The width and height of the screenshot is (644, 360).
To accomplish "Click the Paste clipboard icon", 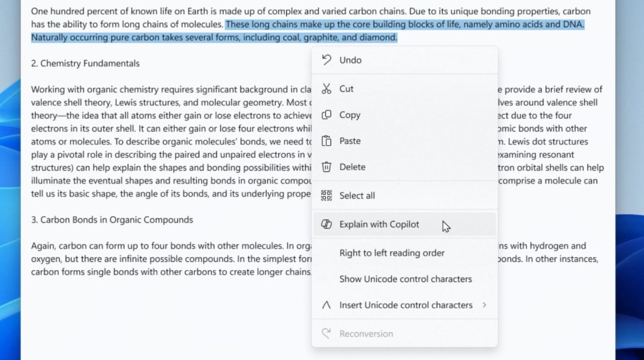I will [326, 141].
